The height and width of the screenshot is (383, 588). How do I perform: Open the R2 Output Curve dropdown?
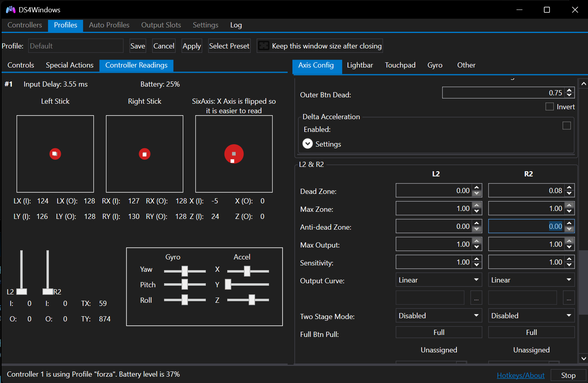[531, 280]
